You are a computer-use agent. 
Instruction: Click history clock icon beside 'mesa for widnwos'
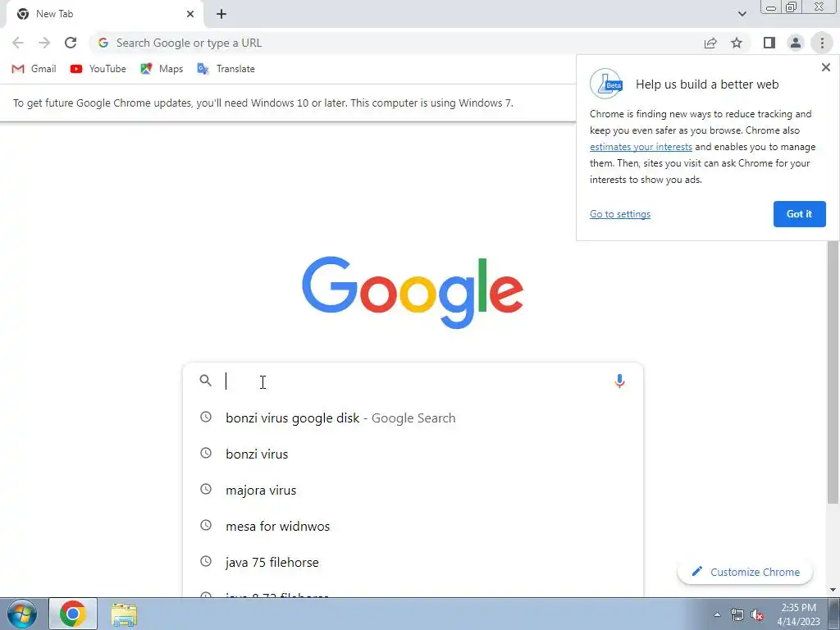pyautogui.click(x=206, y=525)
